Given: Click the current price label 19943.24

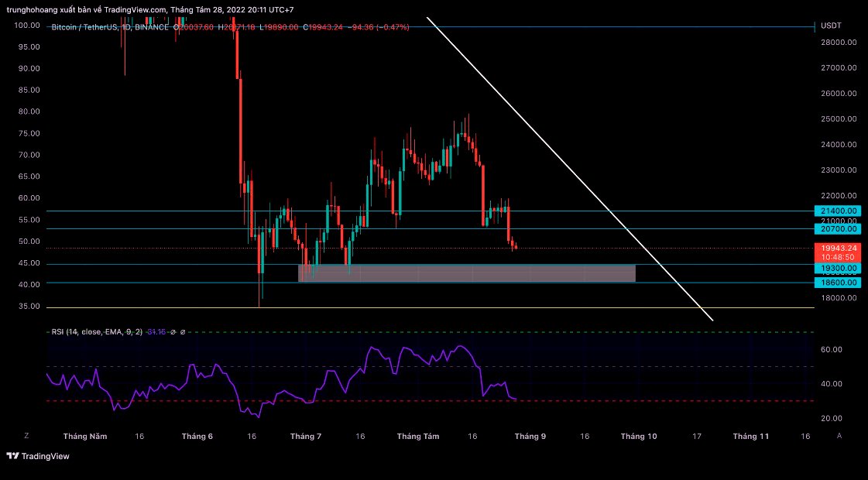Looking at the screenshot, I should 838,248.
